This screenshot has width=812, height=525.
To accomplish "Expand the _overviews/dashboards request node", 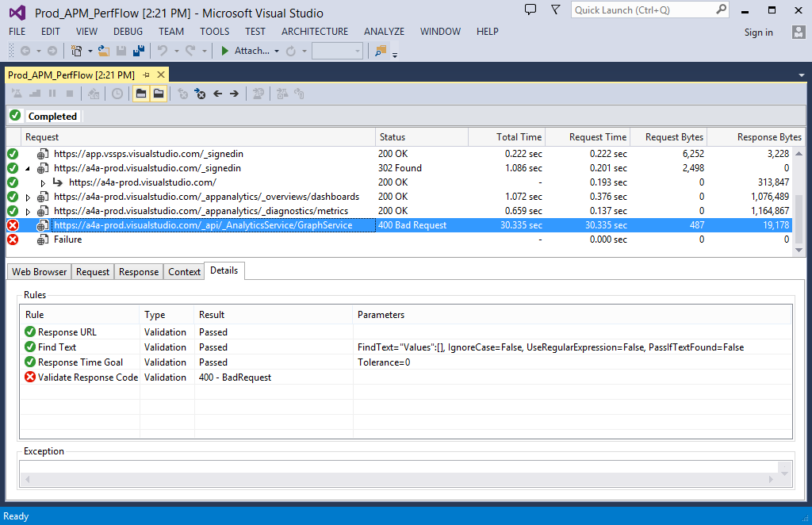I will pyautogui.click(x=28, y=197).
